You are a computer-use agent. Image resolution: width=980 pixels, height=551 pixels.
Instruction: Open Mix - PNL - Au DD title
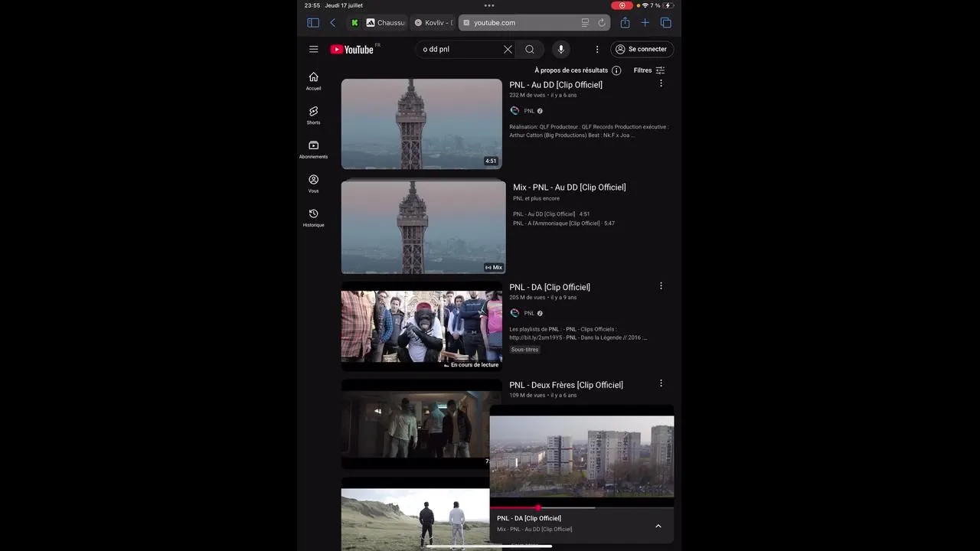(x=569, y=187)
